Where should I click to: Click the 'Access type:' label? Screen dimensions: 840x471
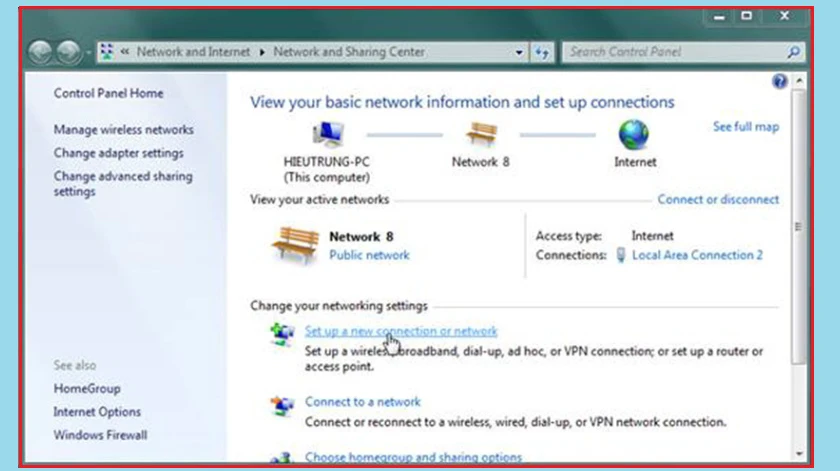tap(568, 236)
